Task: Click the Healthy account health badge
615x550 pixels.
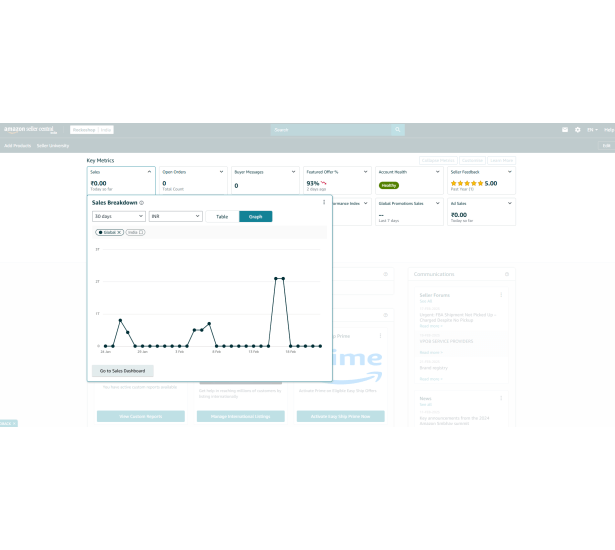Action: click(x=389, y=185)
